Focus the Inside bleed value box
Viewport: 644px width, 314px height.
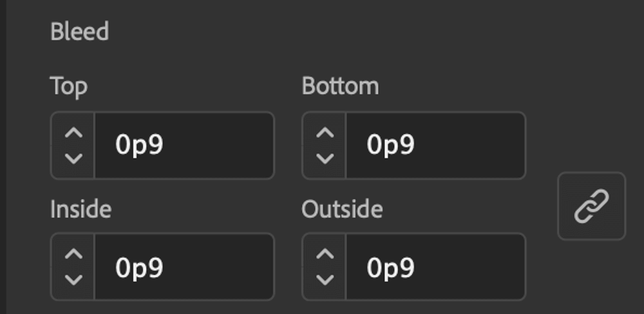(x=184, y=267)
